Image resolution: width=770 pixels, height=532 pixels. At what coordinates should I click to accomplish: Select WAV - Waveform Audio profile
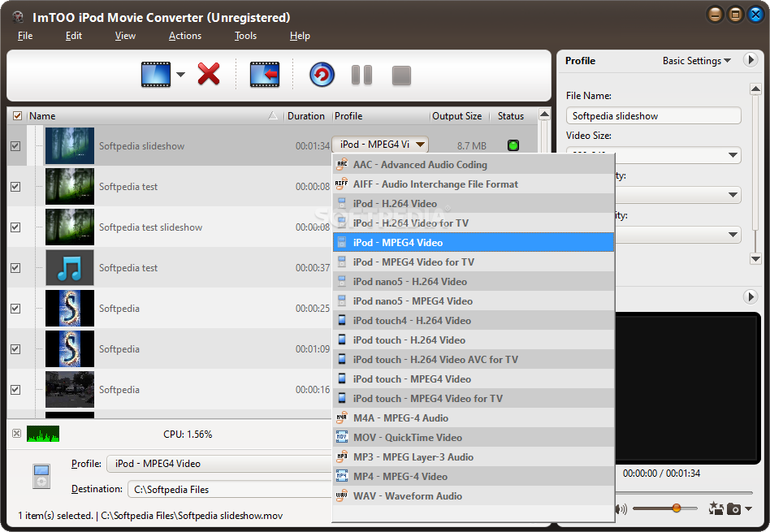tap(474, 495)
